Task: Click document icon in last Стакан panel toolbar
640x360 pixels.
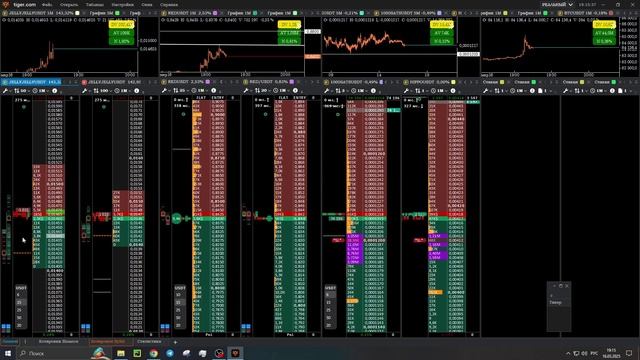Action: (620, 91)
